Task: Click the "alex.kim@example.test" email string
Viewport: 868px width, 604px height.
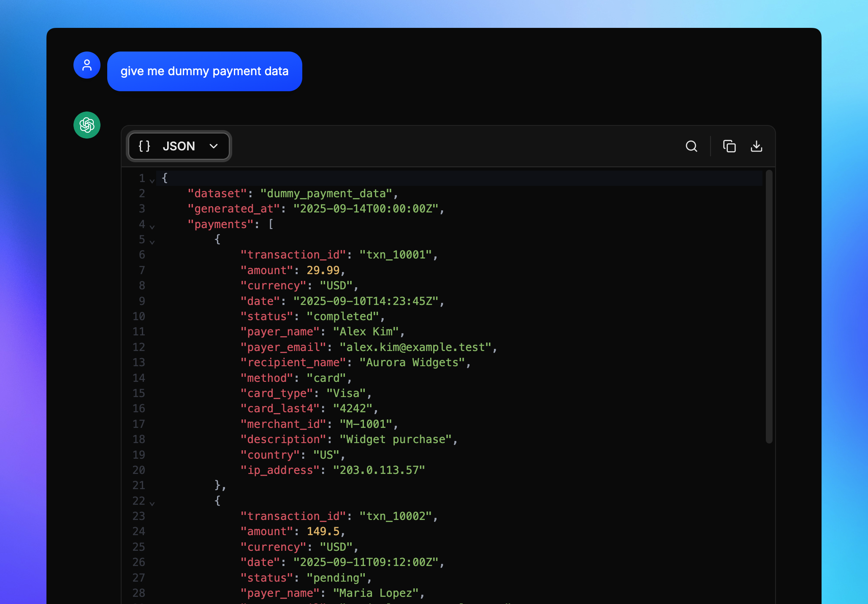Action: [x=415, y=347]
